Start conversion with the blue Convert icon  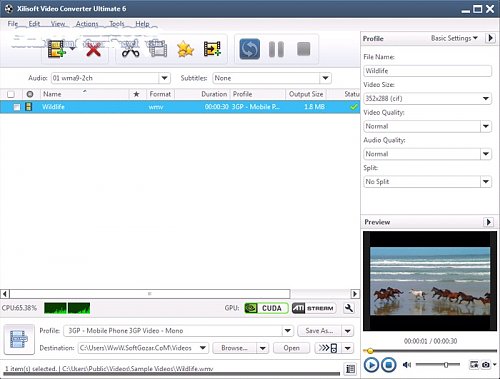click(x=250, y=49)
